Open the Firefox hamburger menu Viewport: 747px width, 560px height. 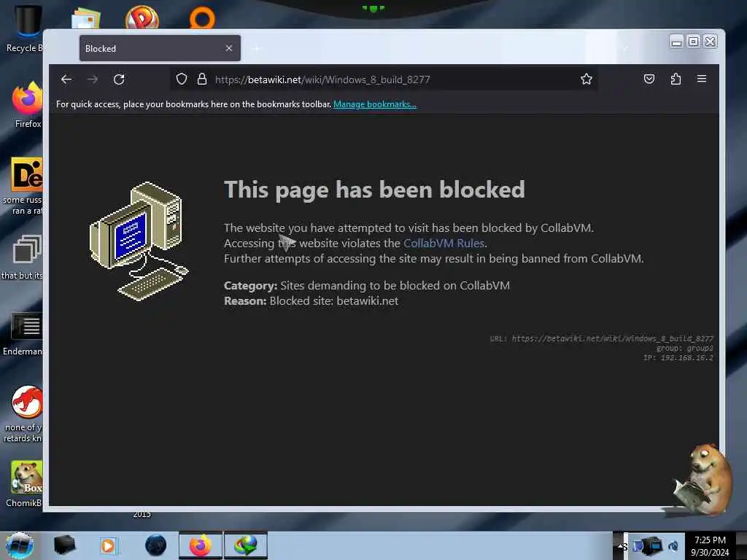(702, 79)
